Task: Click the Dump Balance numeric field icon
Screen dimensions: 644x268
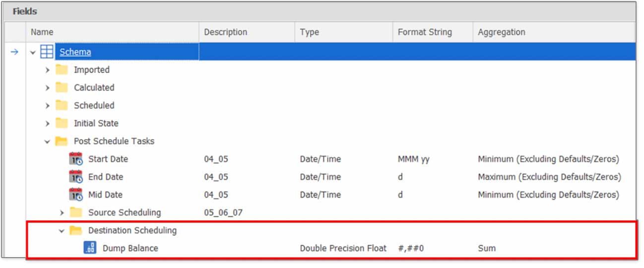Action: tap(90, 248)
